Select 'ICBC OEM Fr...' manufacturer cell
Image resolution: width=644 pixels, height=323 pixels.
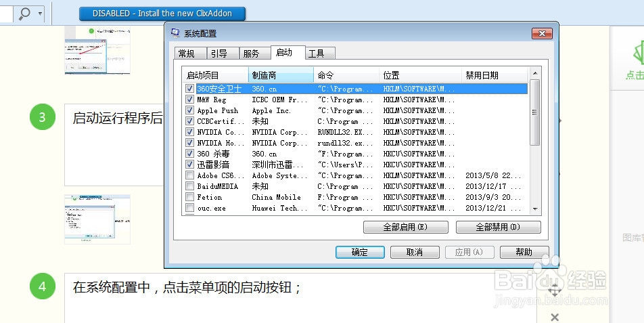click(279, 100)
